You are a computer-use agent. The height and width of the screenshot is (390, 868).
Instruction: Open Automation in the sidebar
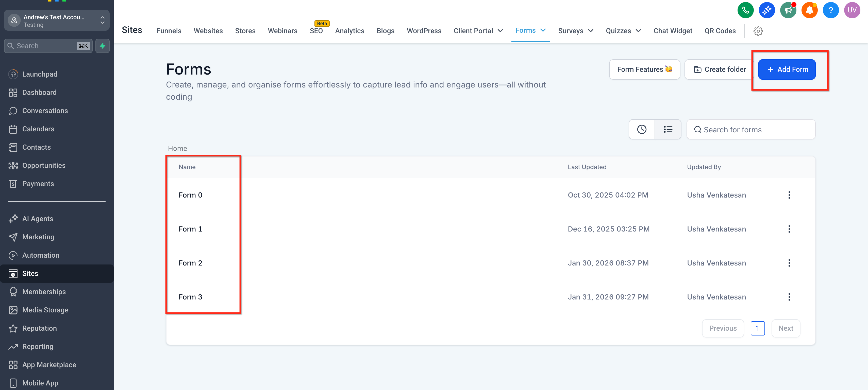click(40, 255)
